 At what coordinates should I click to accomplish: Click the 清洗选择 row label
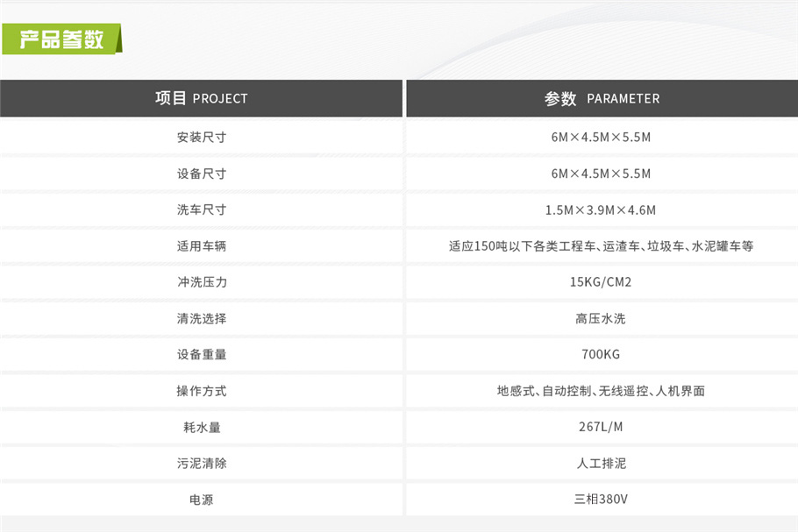point(201,319)
